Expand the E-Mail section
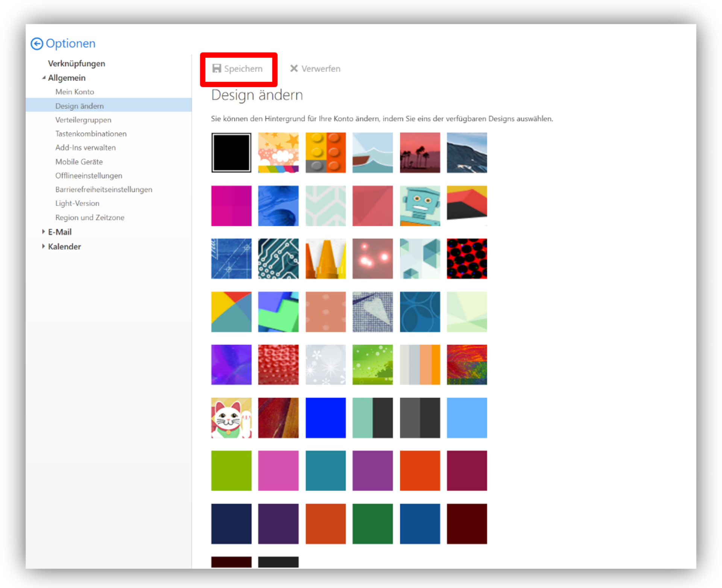 click(44, 232)
